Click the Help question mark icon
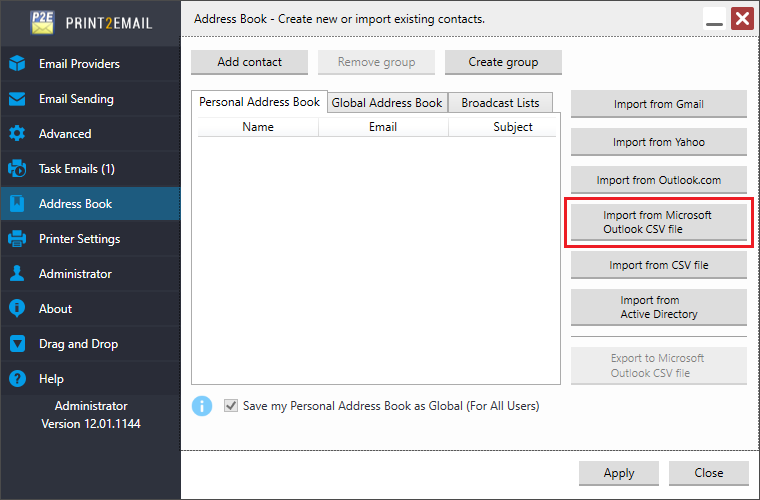760x500 pixels. coord(17,378)
